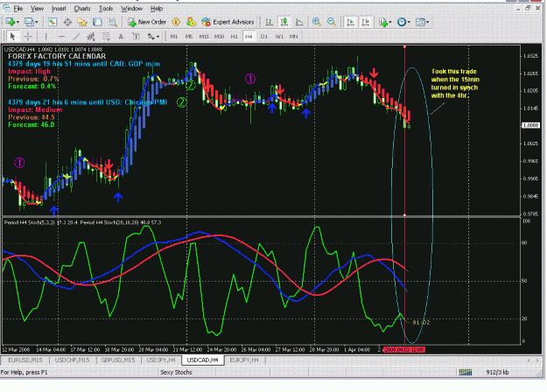Toggle the active H4 timeframe button
Image resolution: width=547 pixels, height=392 pixels.
[x=249, y=36]
